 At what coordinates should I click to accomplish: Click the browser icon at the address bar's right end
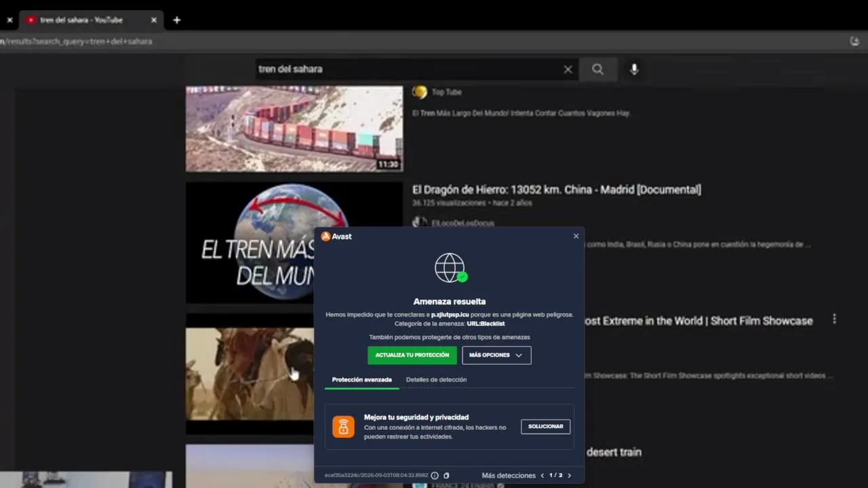[854, 41]
